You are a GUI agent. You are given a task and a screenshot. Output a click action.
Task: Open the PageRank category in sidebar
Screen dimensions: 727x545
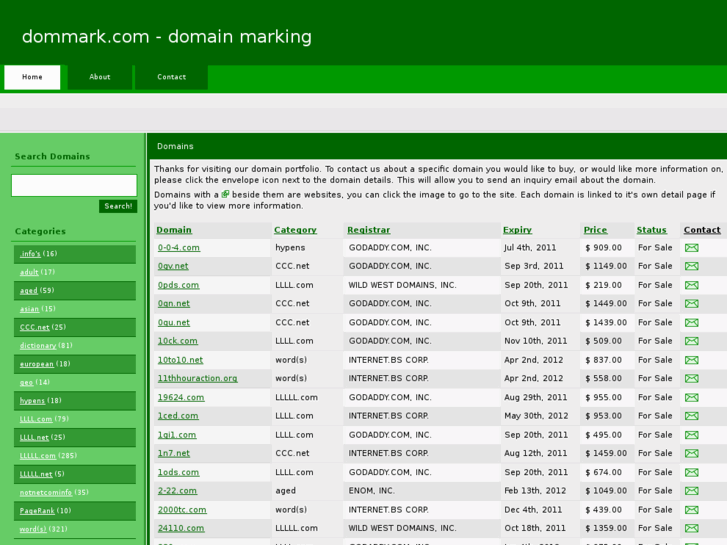tap(37, 511)
